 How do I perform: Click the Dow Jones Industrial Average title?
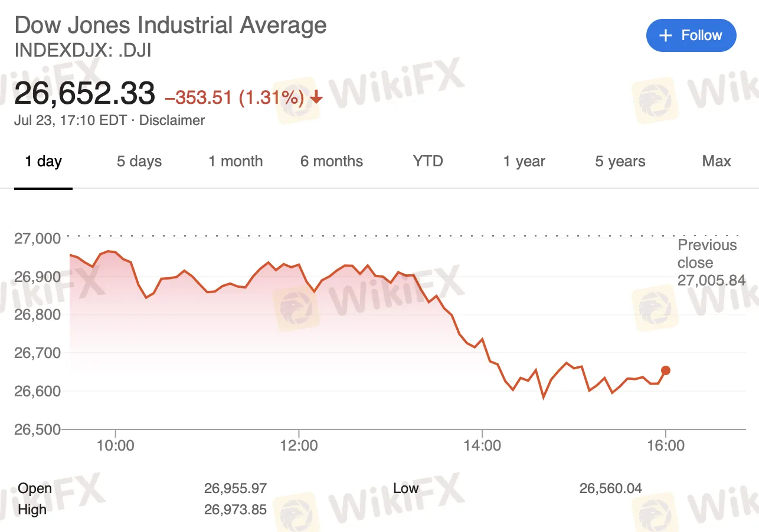170,25
